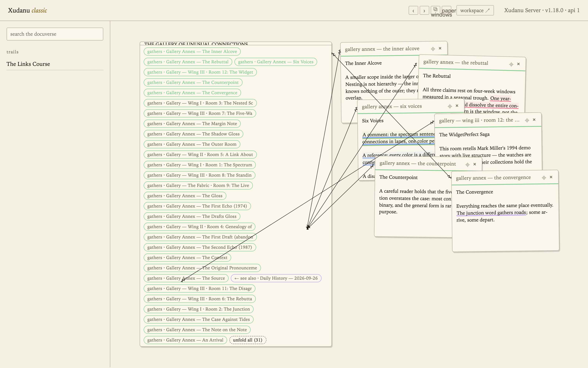Image resolution: width=588 pixels, height=368 pixels.
Task: Follow 'gathers · Gallery Annex — The Inner Alcove'
Action: coord(192,52)
